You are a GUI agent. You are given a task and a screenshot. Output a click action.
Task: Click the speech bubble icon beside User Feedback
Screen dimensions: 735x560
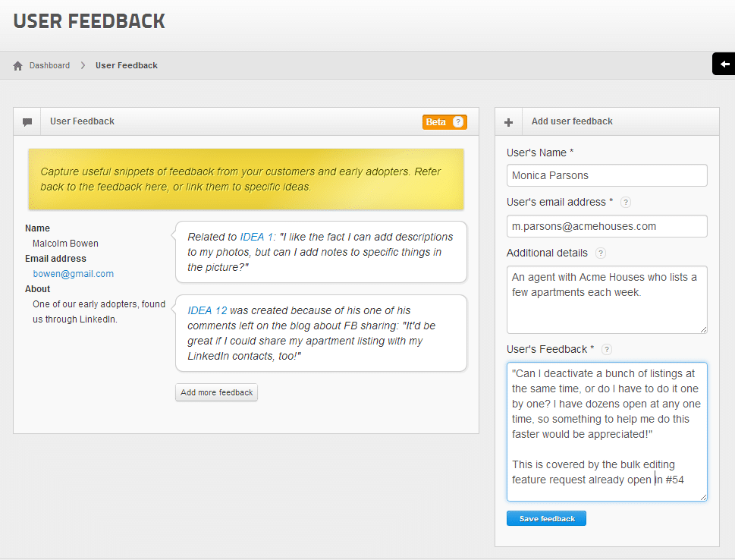pyautogui.click(x=27, y=121)
